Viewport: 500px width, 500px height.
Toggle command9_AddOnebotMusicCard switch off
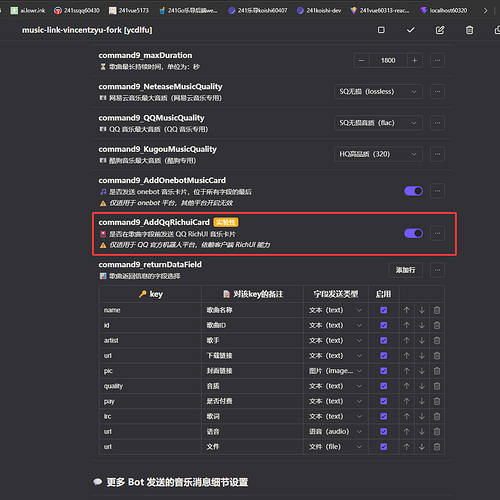tap(414, 191)
